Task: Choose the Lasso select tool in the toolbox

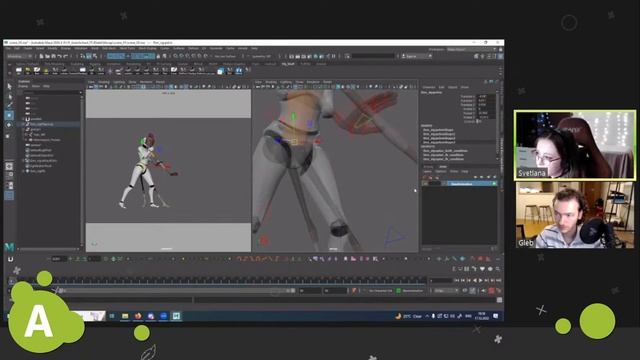Action: [x=9, y=96]
